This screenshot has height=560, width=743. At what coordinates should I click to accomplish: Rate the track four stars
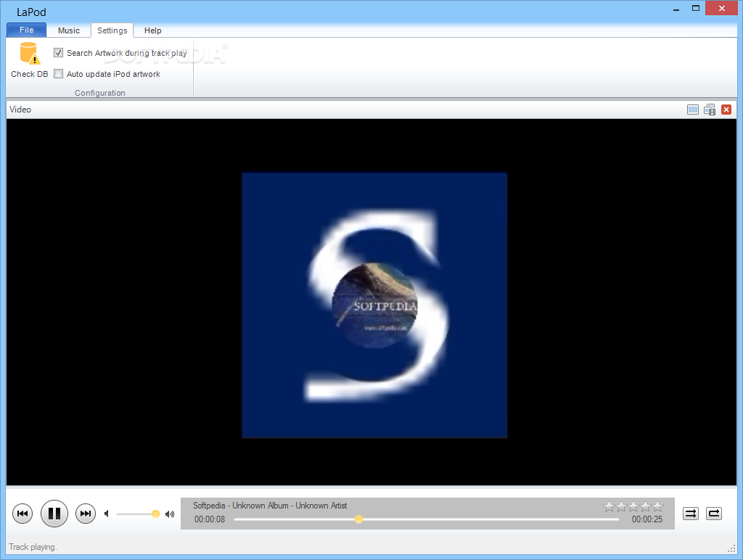pyautogui.click(x=645, y=507)
